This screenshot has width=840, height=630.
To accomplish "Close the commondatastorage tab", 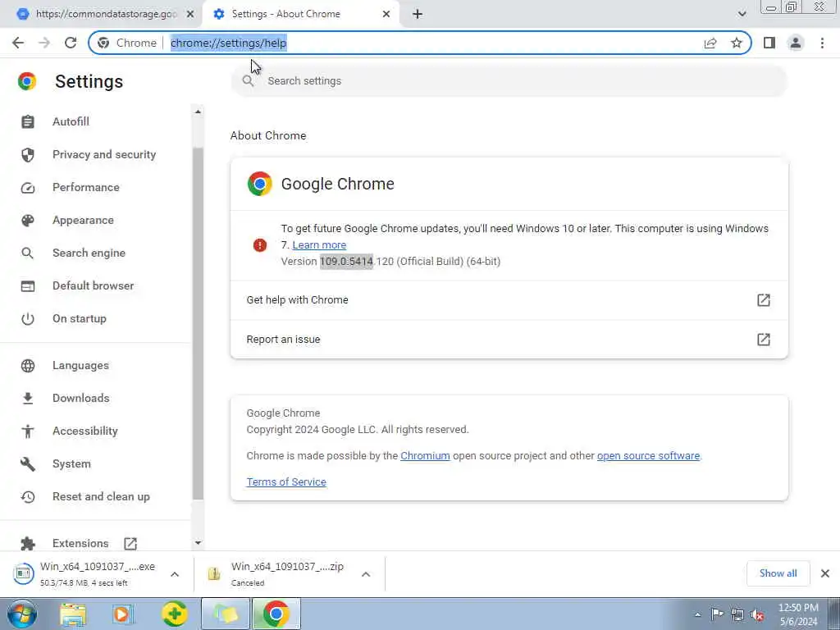I will 190,14.
